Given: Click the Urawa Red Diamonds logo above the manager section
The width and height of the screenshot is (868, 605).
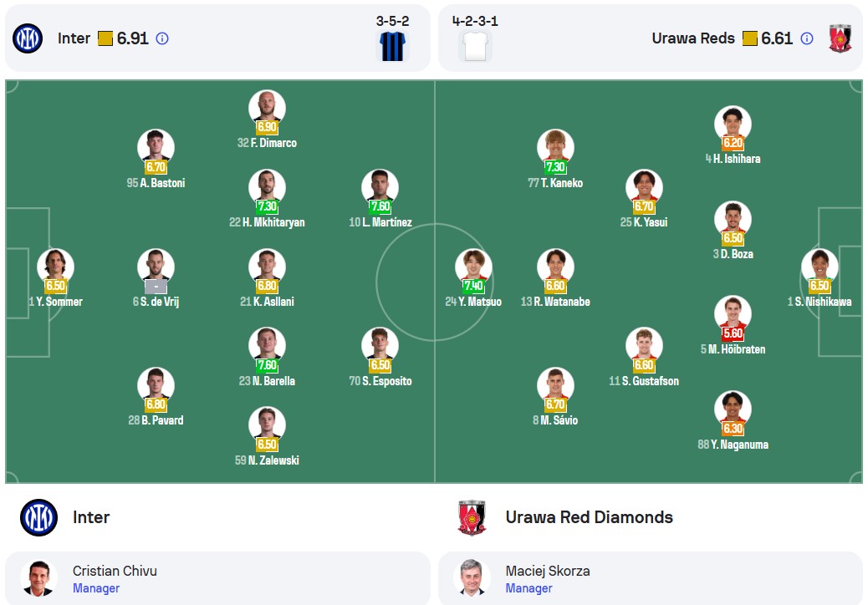Looking at the screenshot, I should 472,517.
